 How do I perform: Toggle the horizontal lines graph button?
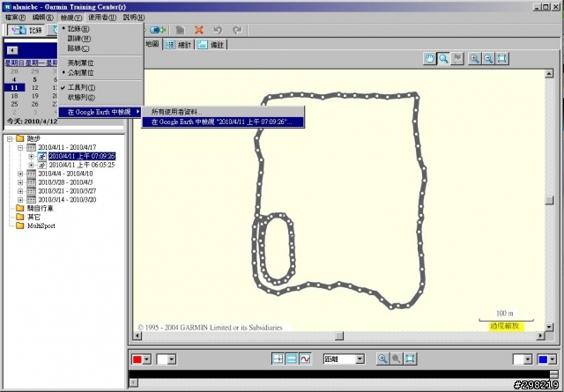[292, 359]
